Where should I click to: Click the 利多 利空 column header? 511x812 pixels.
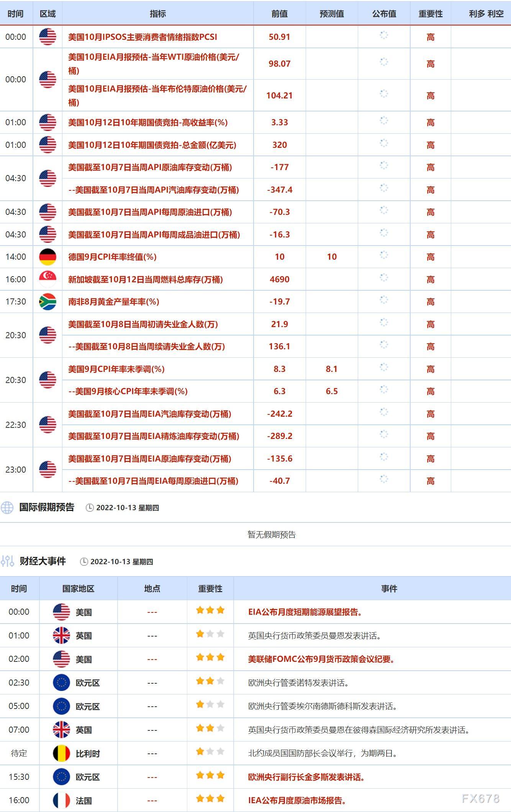coord(486,14)
